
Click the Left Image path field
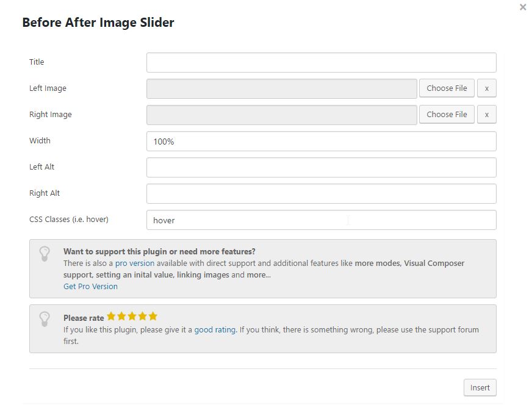(x=281, y=88)
